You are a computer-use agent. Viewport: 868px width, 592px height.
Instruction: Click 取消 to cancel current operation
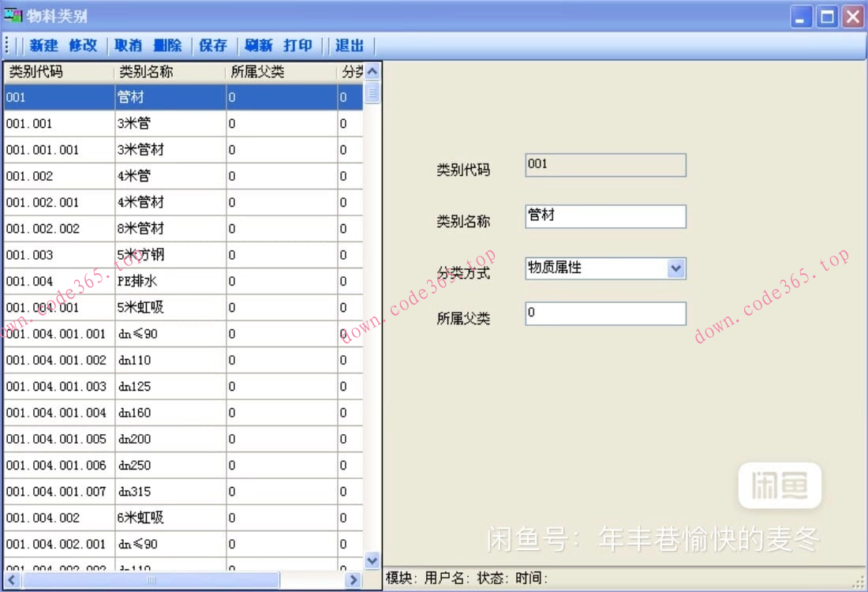click(128, 46)
